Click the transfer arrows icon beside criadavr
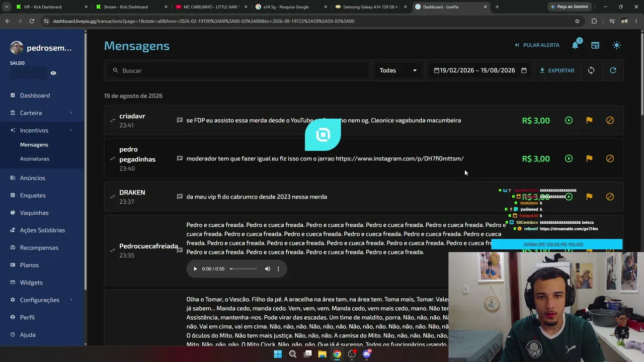 click(x=113, y=121)
